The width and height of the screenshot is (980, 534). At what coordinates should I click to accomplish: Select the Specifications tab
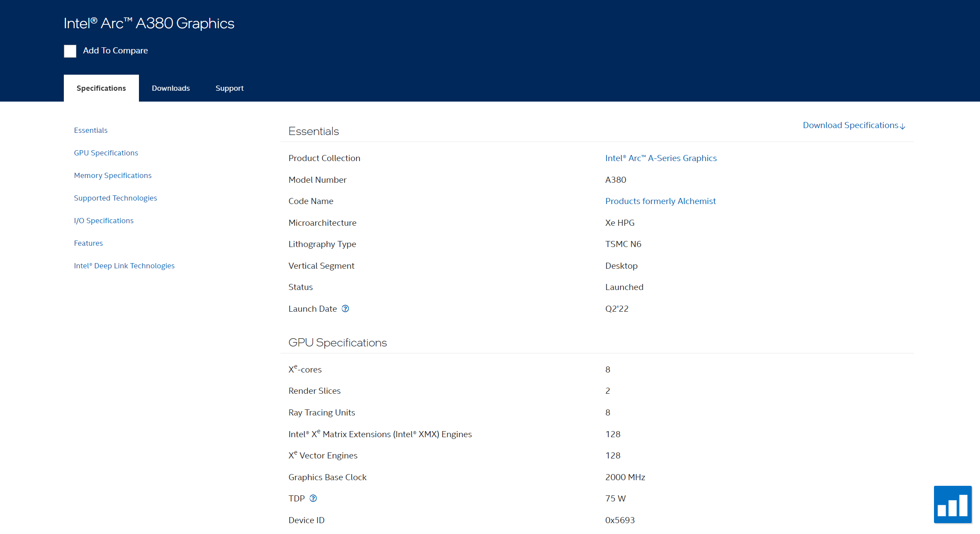(x=101, y=88)
